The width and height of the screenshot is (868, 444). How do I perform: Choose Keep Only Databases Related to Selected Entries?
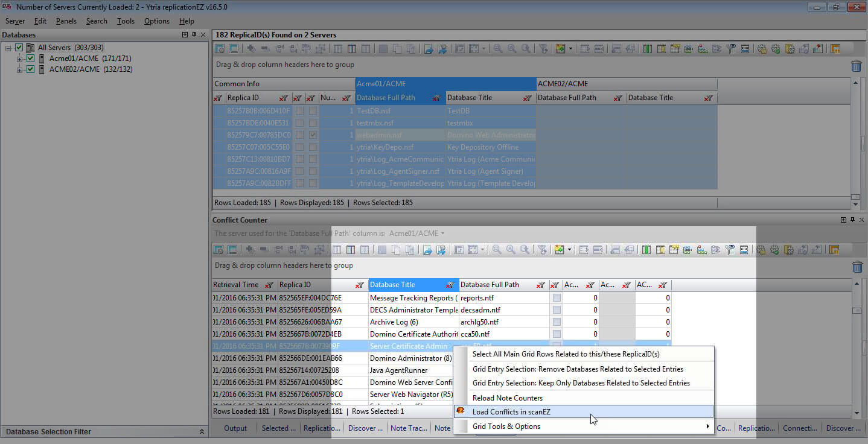pyautogui.click(x=584, y=383)
